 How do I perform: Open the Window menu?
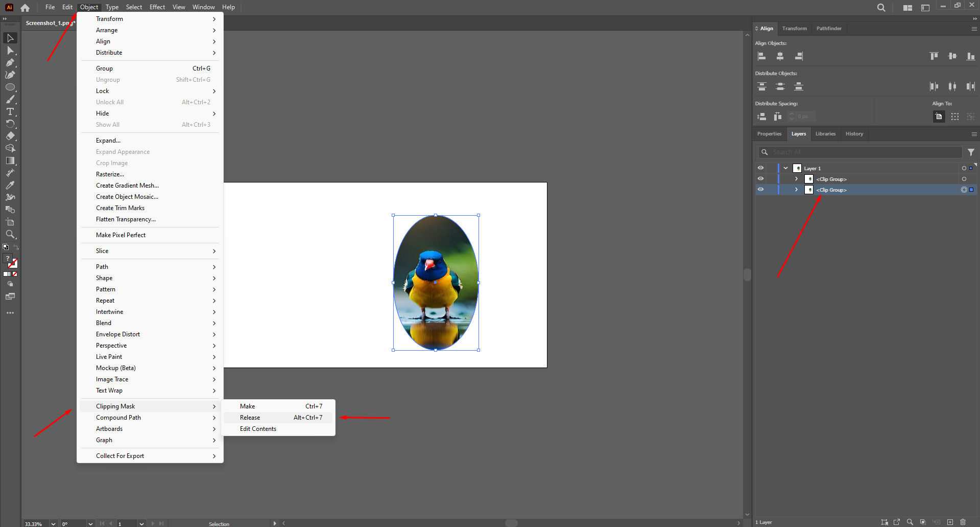[203, 7]
